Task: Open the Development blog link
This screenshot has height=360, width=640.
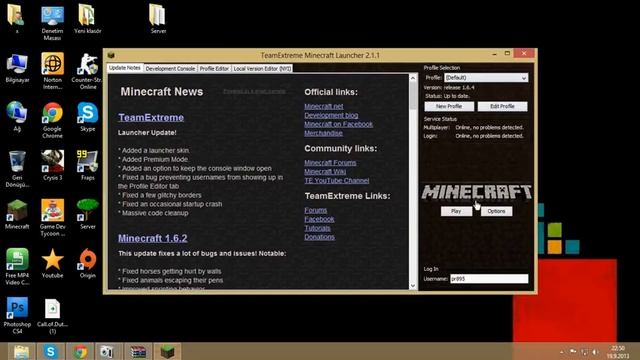Action: 331,116
